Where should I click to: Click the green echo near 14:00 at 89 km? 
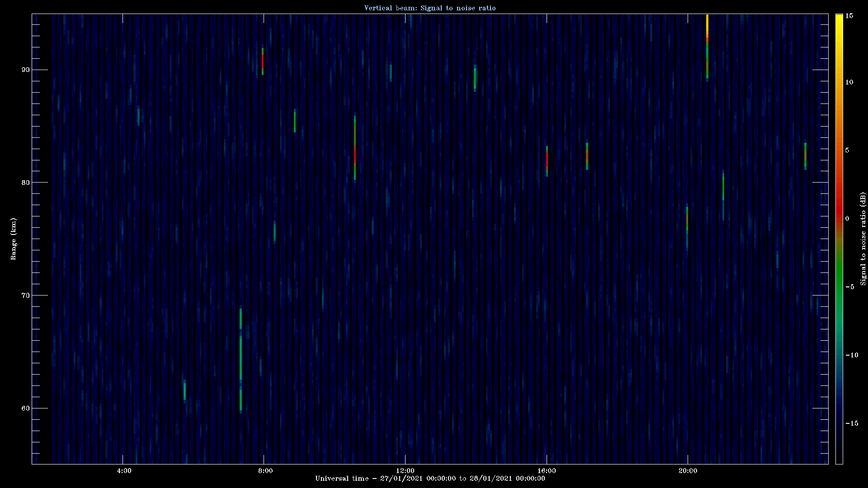click(475, 79)
